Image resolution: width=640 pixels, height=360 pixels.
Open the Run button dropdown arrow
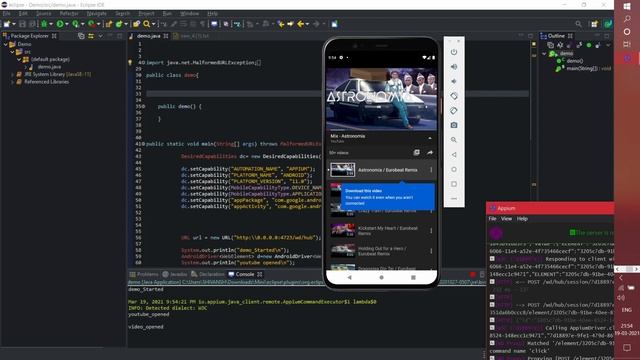[x=67, y=24]
